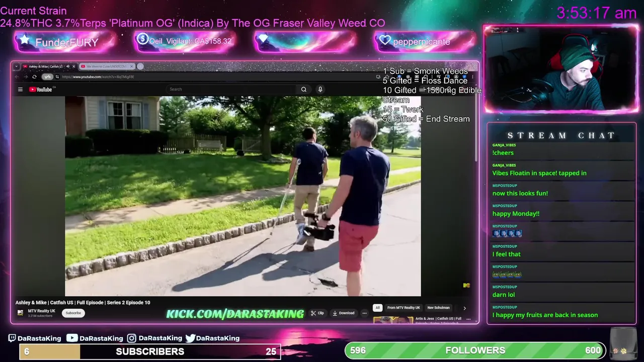Close the Ashley & Mike Catfish tab
Viewport: 644px width, 362px height.
tap(74, 66)
